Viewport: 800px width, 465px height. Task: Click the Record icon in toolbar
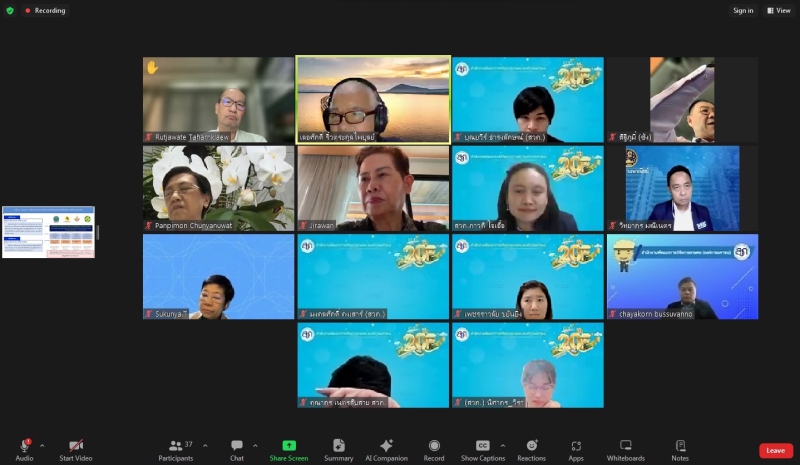(434, 446)
